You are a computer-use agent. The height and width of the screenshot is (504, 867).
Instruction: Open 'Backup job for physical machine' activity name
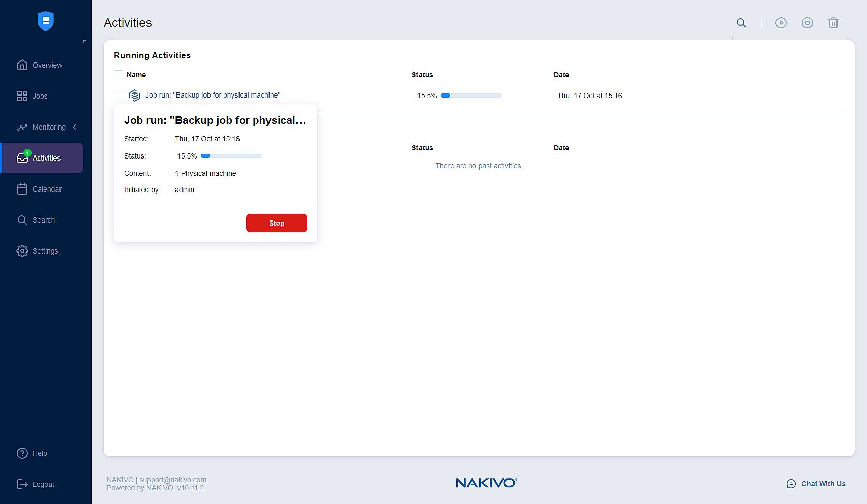tap(213, 95)
